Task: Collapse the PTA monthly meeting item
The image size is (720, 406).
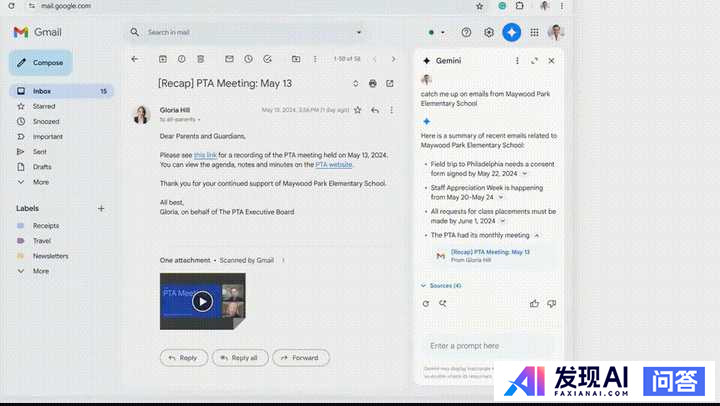Action: click(x=536, y=235)
